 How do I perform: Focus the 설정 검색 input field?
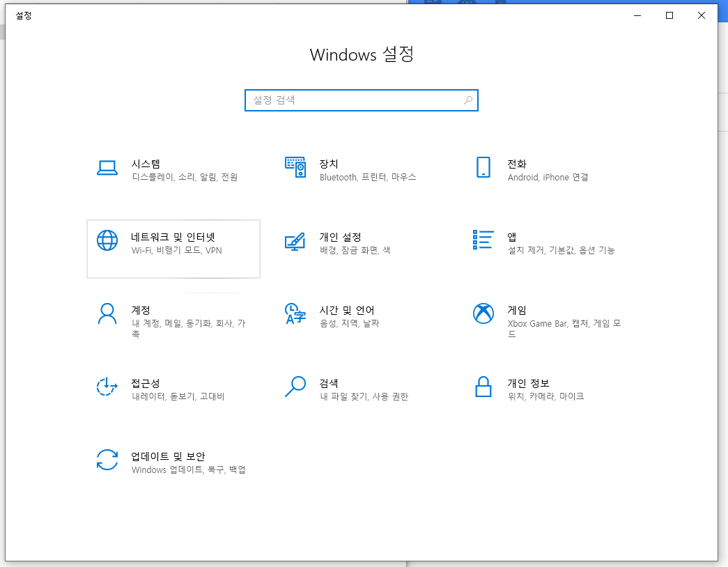pos(362,100)
